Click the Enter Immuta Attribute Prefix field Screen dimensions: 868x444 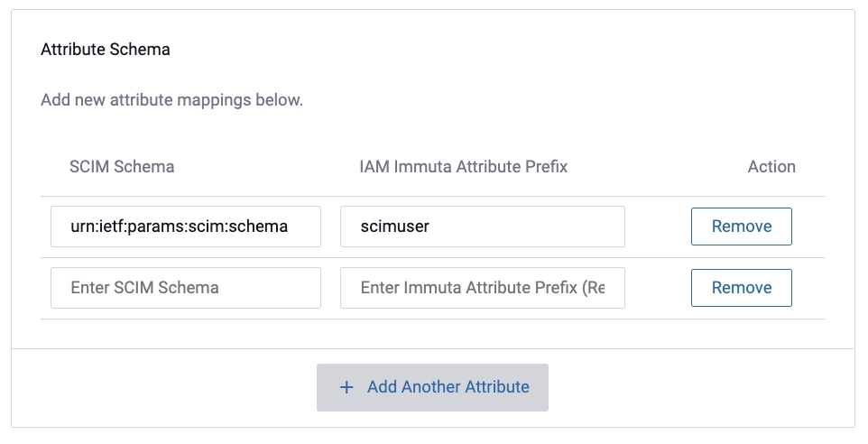tap(482, 288)
